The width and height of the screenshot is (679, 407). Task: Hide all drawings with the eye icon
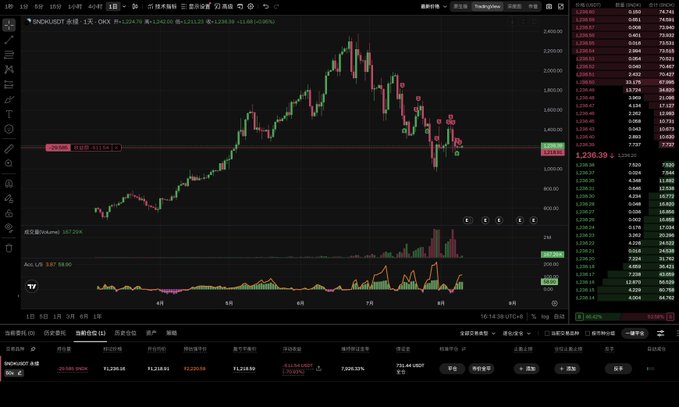point(9,228)
